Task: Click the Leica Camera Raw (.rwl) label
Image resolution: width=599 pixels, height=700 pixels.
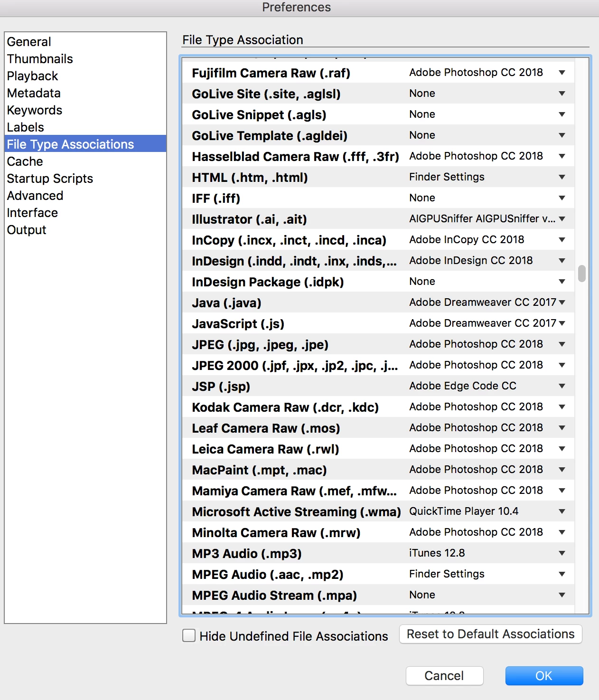Action: click(265, 449)
